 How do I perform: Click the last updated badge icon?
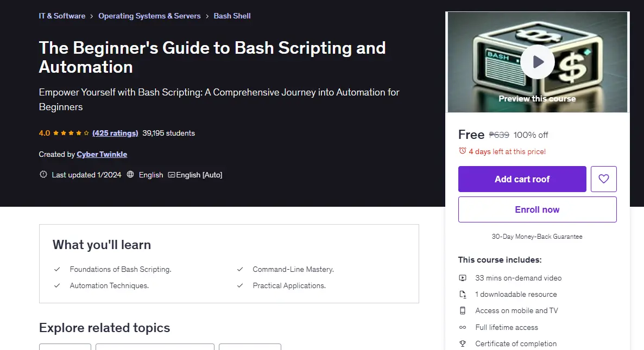point(43,174)
